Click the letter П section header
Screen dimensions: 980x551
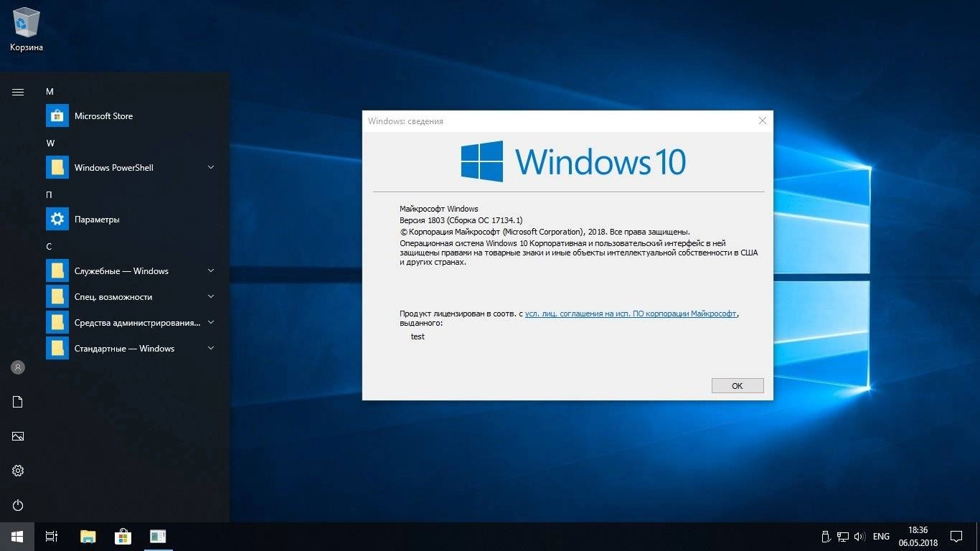(49, 195)
